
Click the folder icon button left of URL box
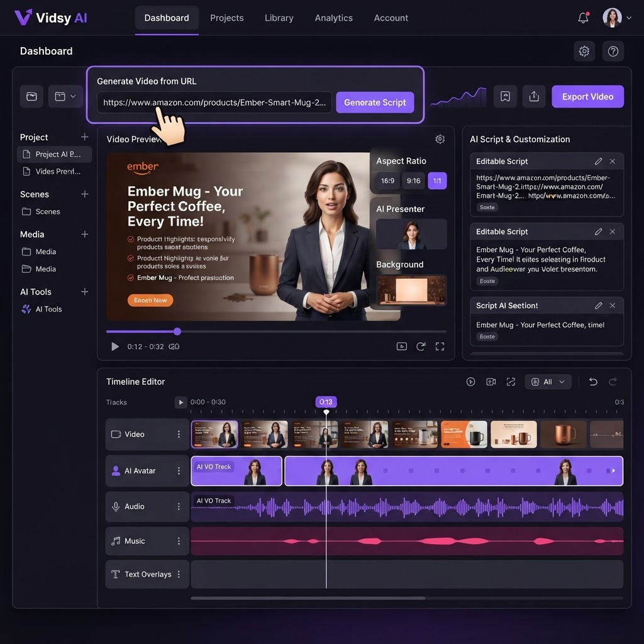pyautogui.click(x=31, y=96)
